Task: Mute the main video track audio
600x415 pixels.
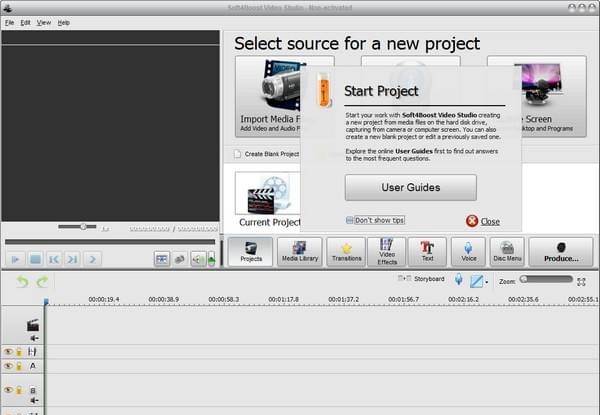Action: tap(34, 338)
